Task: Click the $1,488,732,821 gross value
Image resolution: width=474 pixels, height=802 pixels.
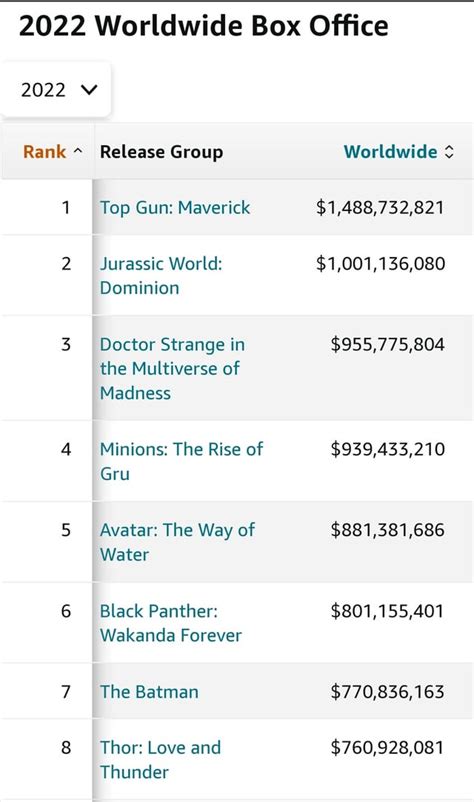Action: 380,208
